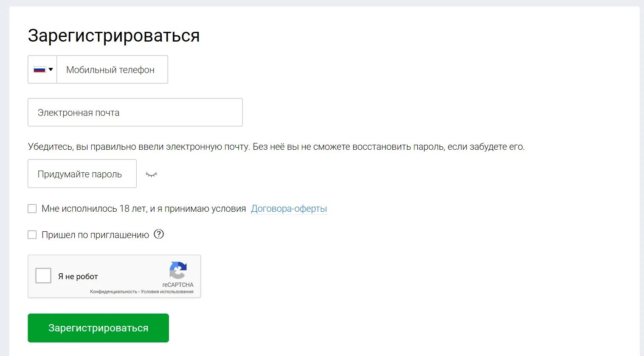Click the "Конфиденциальность" link
Screen dimensions: 644x356
click(x=112, y=292)
